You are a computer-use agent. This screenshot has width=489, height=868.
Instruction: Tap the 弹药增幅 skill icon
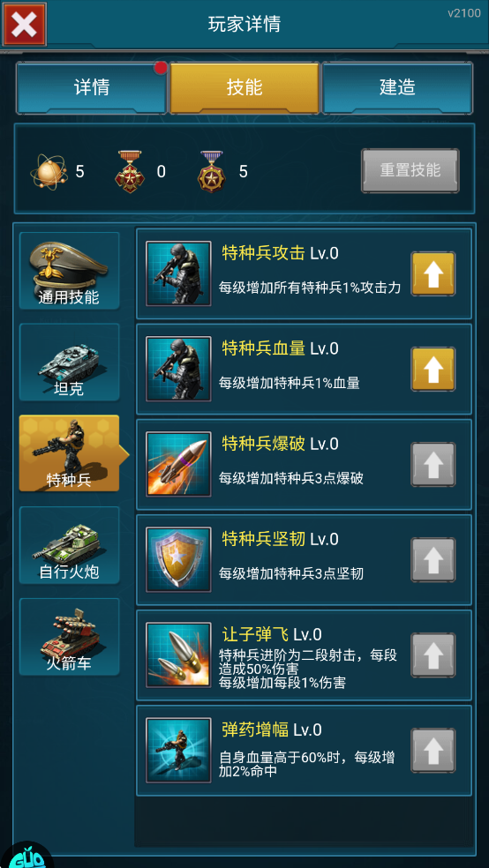[178, 750]
